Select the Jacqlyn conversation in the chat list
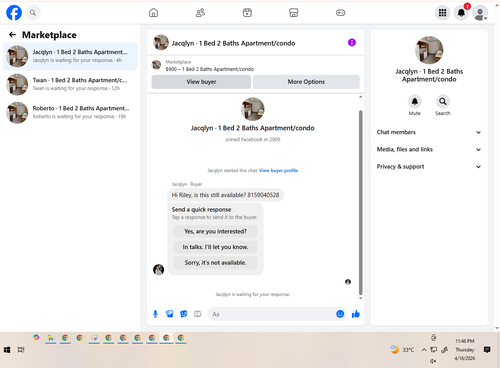This screenshot has height=368, width=500. tap(70, 56)
